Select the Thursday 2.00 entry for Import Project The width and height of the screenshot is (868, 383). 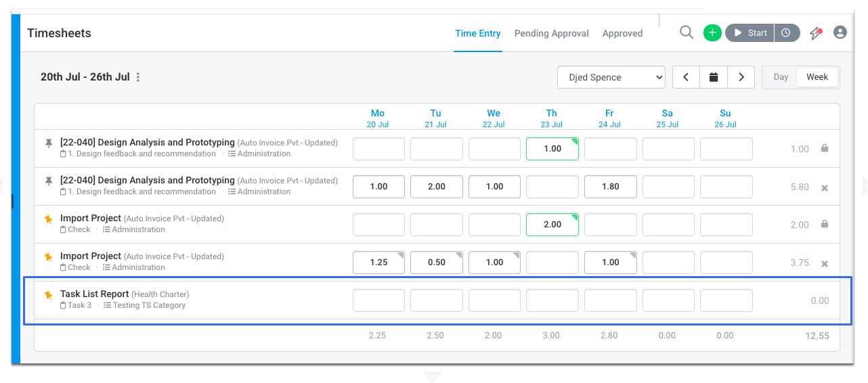(552, 225)
